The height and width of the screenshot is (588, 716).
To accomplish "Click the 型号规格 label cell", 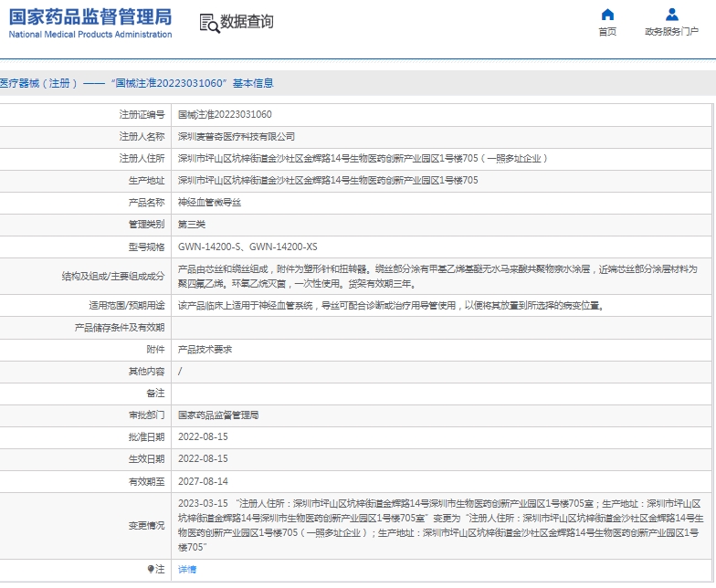I will (146, 247).
